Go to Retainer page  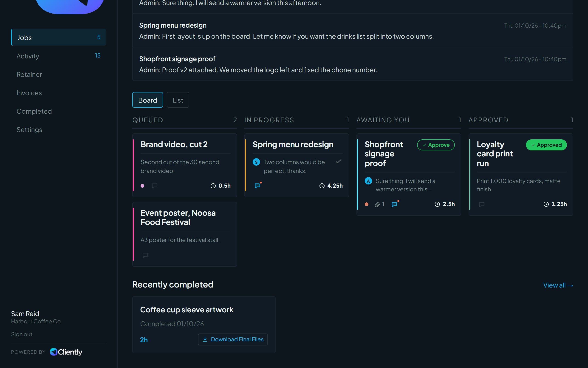[59, 75]
